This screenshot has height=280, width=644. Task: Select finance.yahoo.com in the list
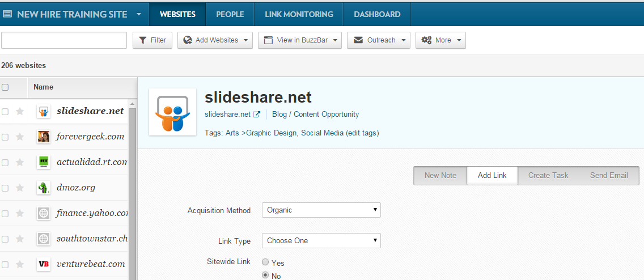[x=92, y=213]
